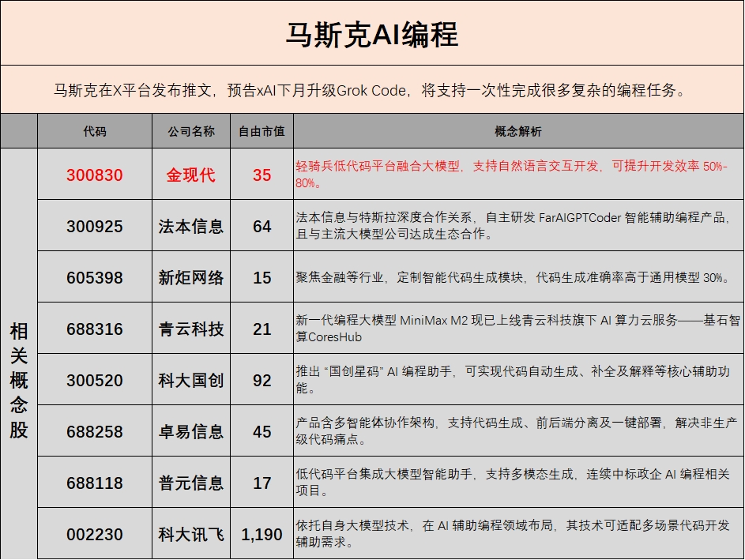Click the title 马斯克AI编程
This screenshot has height=560, width=745.
click(372, 34)
